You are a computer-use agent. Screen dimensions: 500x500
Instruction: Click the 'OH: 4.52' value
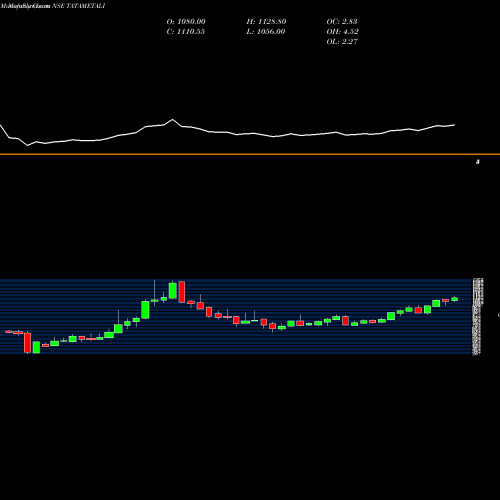coord(342,32)
